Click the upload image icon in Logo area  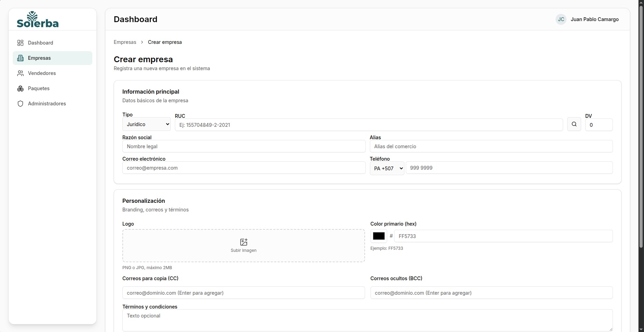click(x=243, y=242)
